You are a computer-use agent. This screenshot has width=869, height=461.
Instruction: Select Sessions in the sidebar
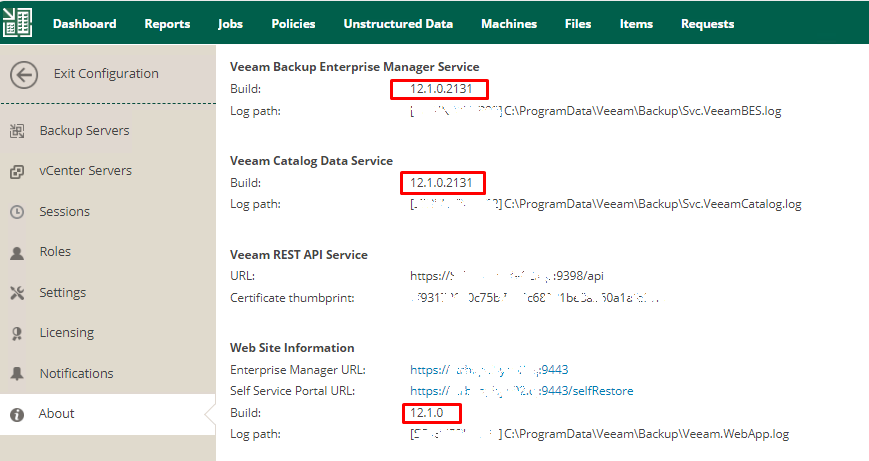click(64, 212)
